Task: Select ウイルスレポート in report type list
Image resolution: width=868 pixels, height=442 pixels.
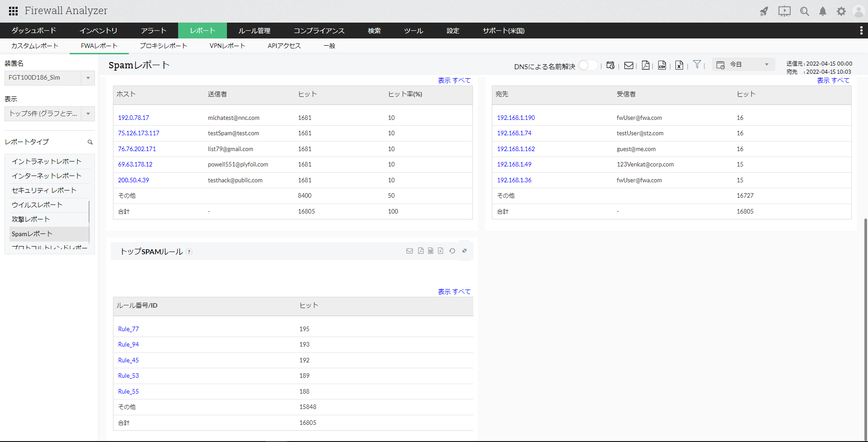Action: point(37,205)
